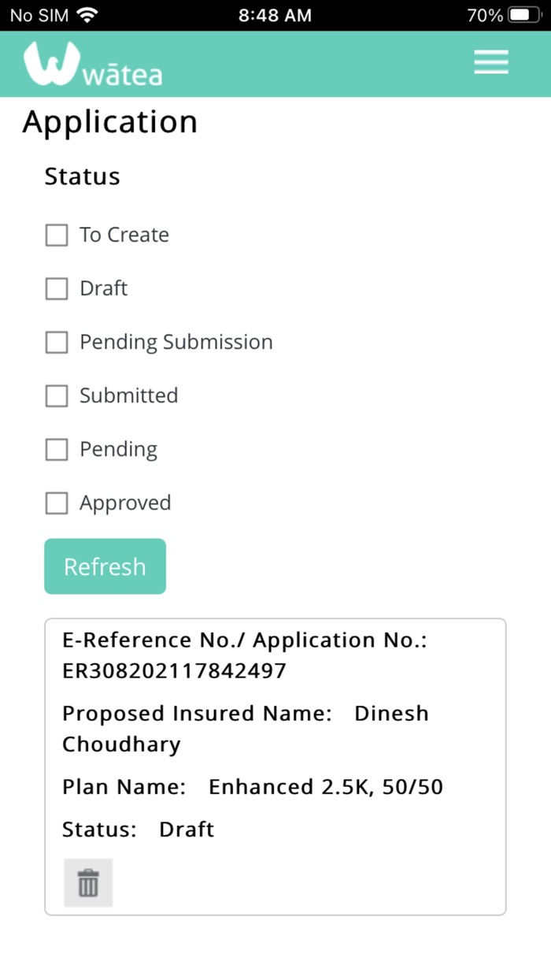Tap the 8:48 AM clock

click(x=275, y=15)
